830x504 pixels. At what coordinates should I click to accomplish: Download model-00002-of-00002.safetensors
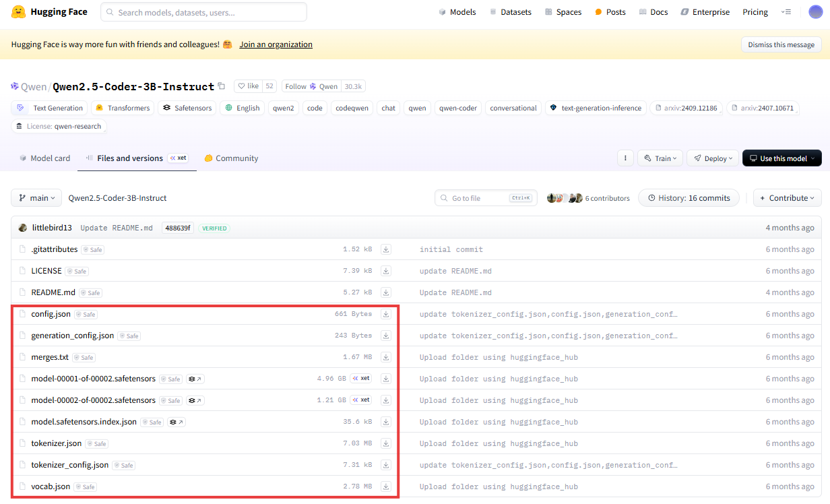[386, 400]
